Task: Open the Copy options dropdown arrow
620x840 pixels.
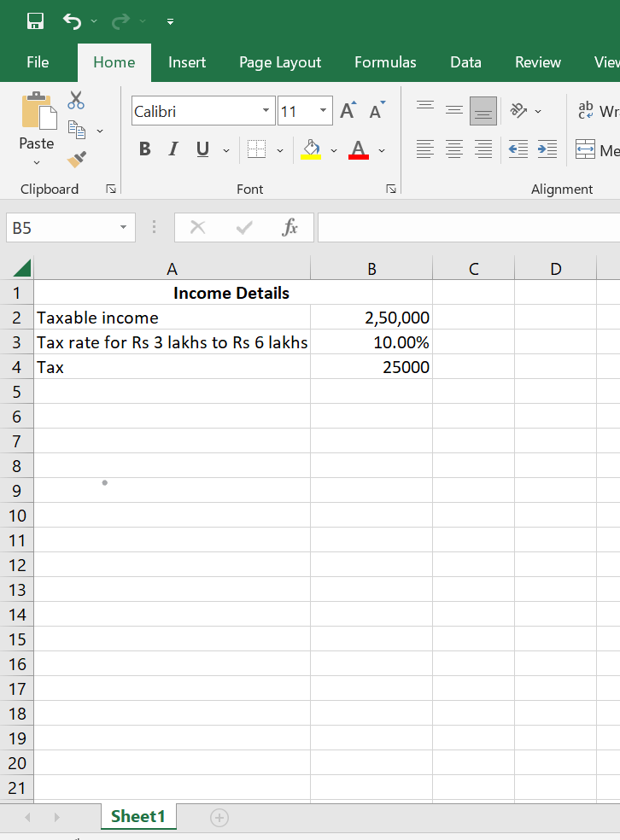Action: click(x=100, y=131)
